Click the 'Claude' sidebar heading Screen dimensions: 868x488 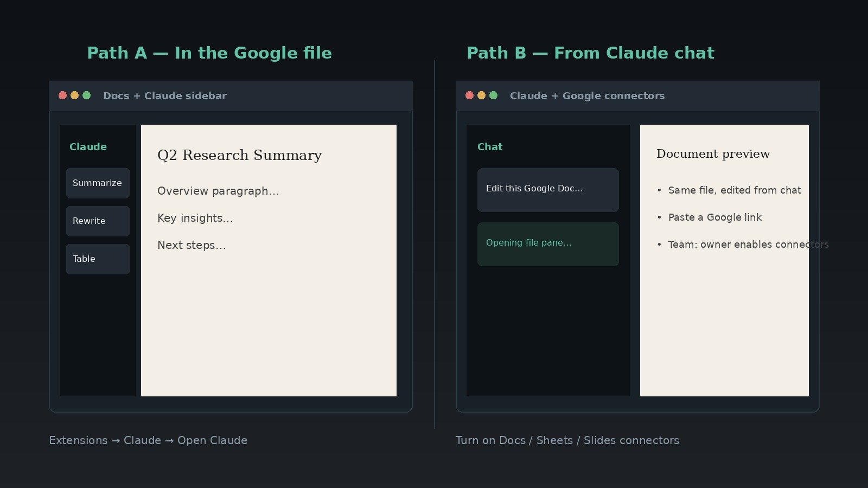pos(88,147)
